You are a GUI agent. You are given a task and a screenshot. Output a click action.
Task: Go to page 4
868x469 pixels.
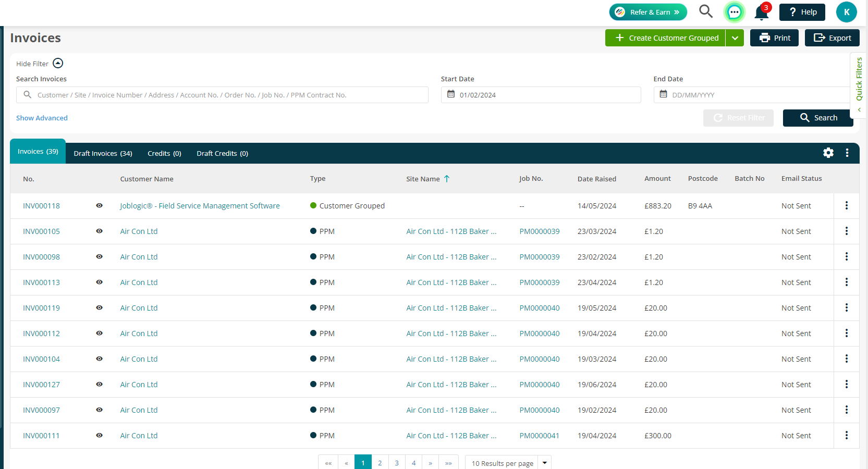pyautogui.click(x=413, y=463)
